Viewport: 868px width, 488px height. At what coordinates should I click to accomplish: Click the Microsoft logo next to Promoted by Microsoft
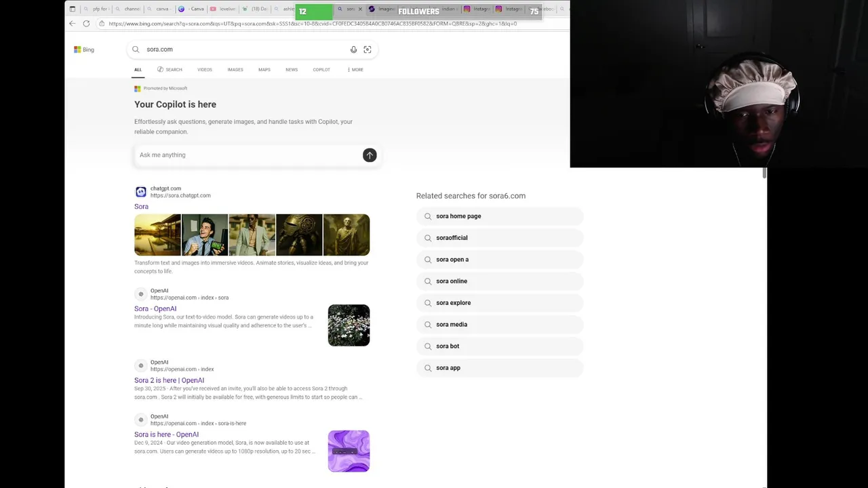pos(138,89)
